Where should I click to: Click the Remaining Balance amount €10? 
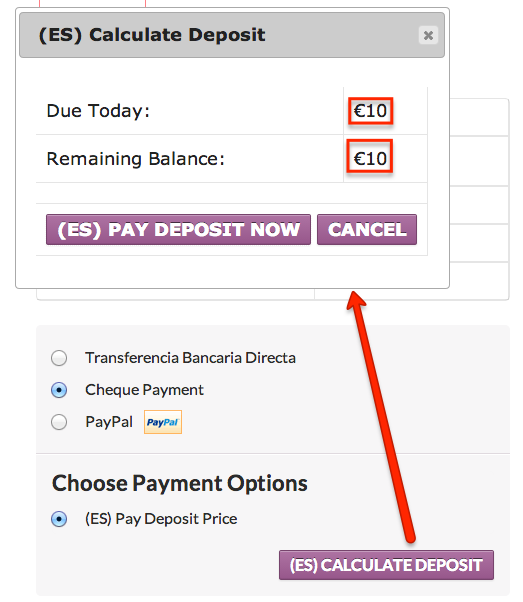point(370,159)
